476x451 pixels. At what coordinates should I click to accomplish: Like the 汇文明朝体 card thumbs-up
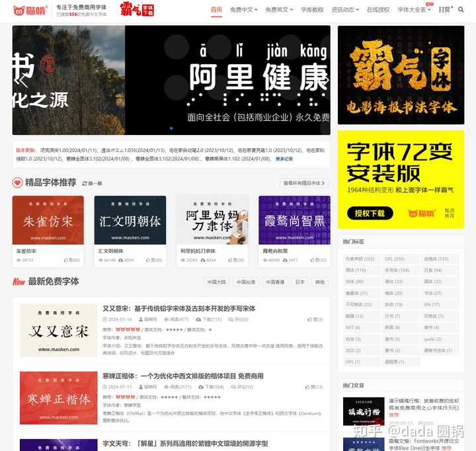tap(148, 261)
